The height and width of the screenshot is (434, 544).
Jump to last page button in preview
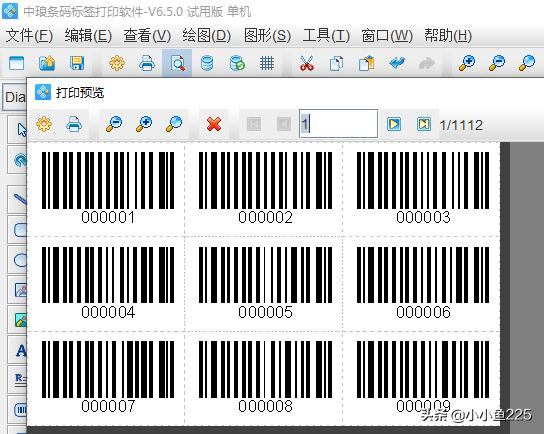coord(424,124)
